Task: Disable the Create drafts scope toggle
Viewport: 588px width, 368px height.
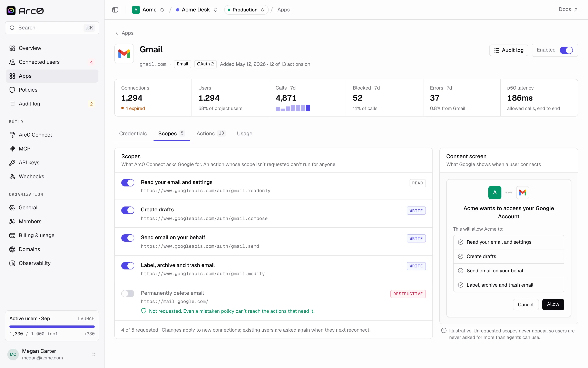Action: point(128,210)
